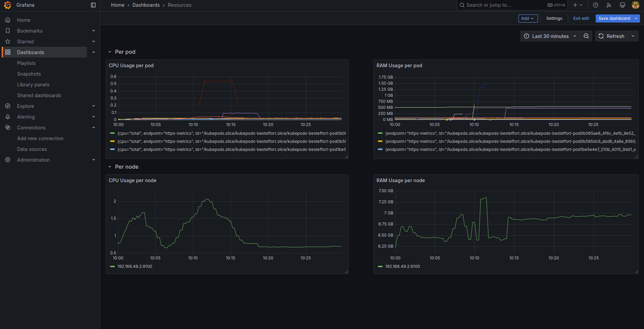Zoom out the time range with magnifier icon
Viewport: 644px width, 329px height.
[x=586, y=36]
